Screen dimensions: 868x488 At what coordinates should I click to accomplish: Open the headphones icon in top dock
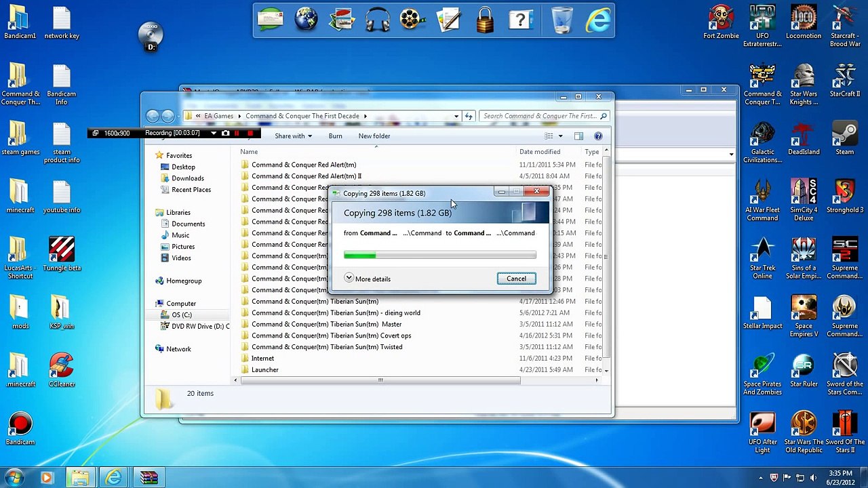pyautogui.click(x=377, y=20)
